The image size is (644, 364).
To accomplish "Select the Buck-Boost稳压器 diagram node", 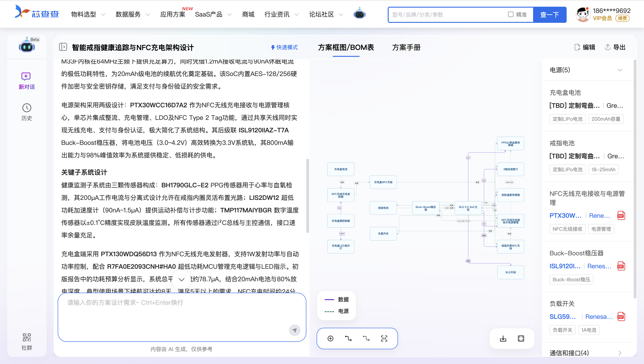I will [x=426, y=208].
